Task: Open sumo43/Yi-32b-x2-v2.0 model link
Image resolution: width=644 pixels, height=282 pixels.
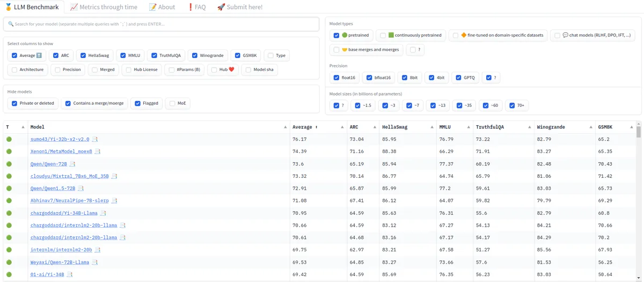Action: click(x=60, y=139)
